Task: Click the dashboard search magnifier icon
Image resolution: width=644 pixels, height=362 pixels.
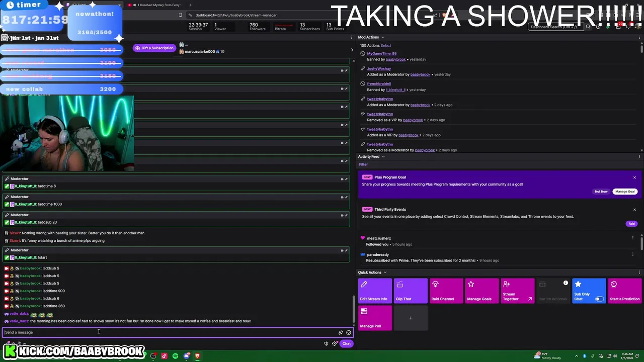Action: pyautogui.click(x=588, y=27)
